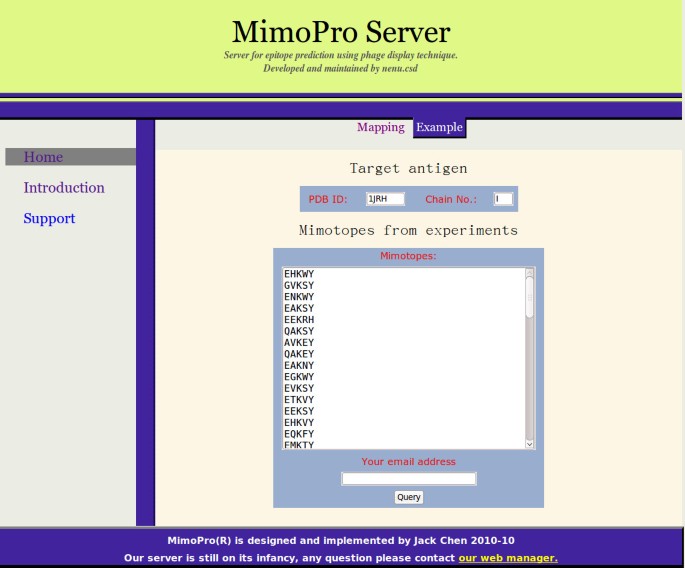
Task: Click the email address input box
Action: pyautogui.click(x=408, y=479)
